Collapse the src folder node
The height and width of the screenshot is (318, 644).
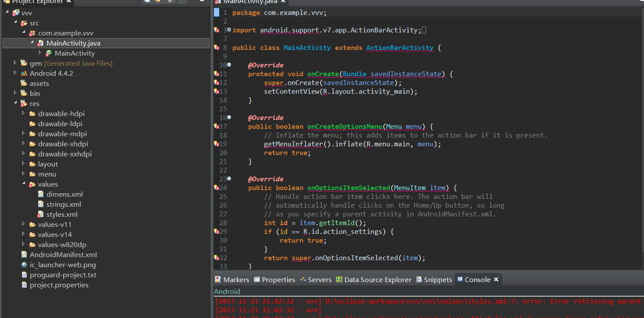(x=15, y=23)
